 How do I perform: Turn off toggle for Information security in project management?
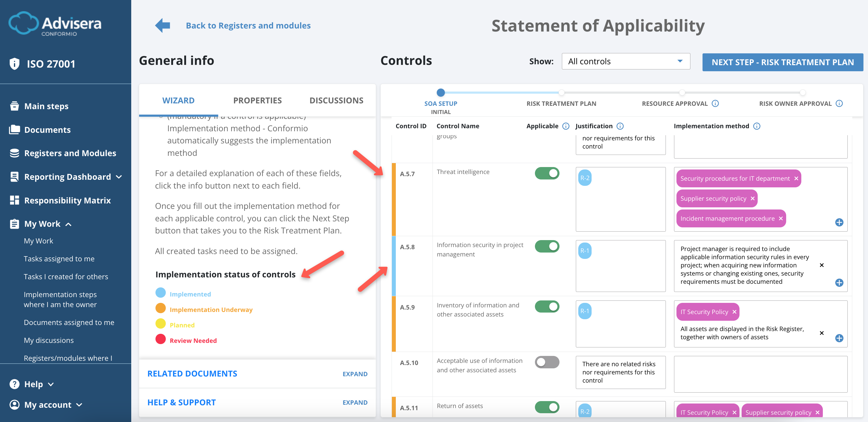click(x=547, y=246)
